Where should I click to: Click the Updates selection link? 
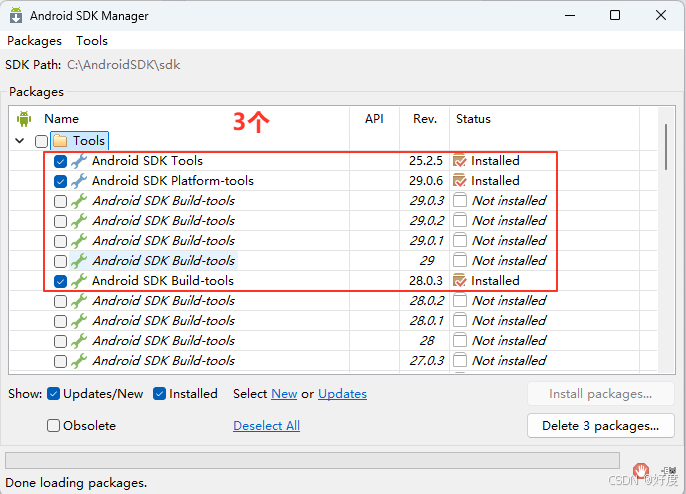[x=343, y=394]
